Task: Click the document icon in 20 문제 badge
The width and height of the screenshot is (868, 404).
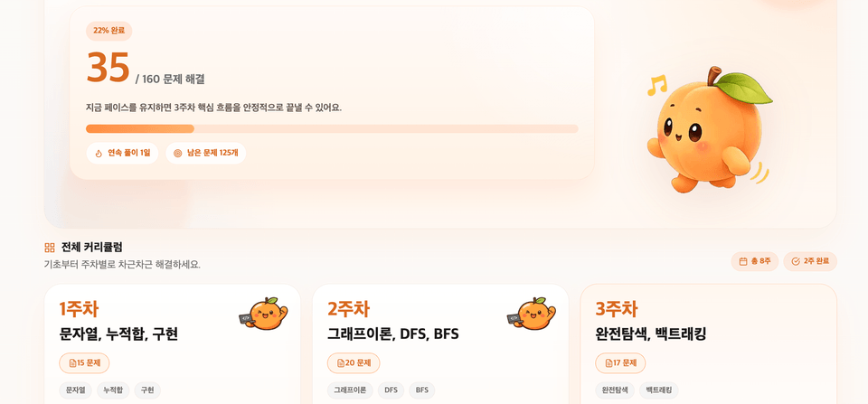Action: click(341, 363)
